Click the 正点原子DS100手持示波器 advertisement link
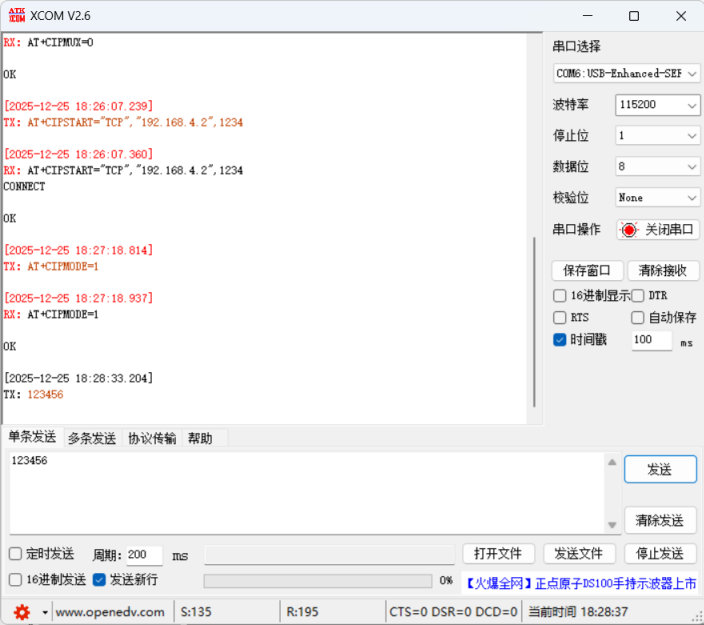Screen dimensions: 704x625 pos(580,583)
